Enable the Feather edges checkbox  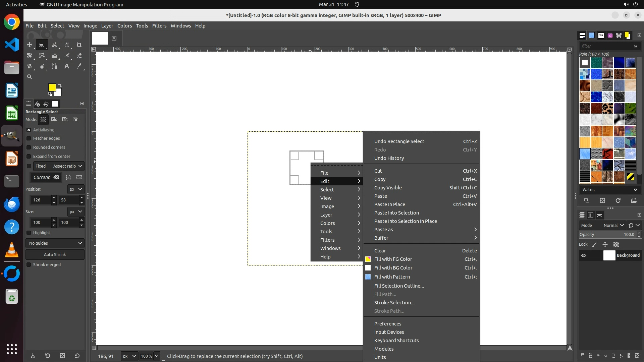click(29, 138)
